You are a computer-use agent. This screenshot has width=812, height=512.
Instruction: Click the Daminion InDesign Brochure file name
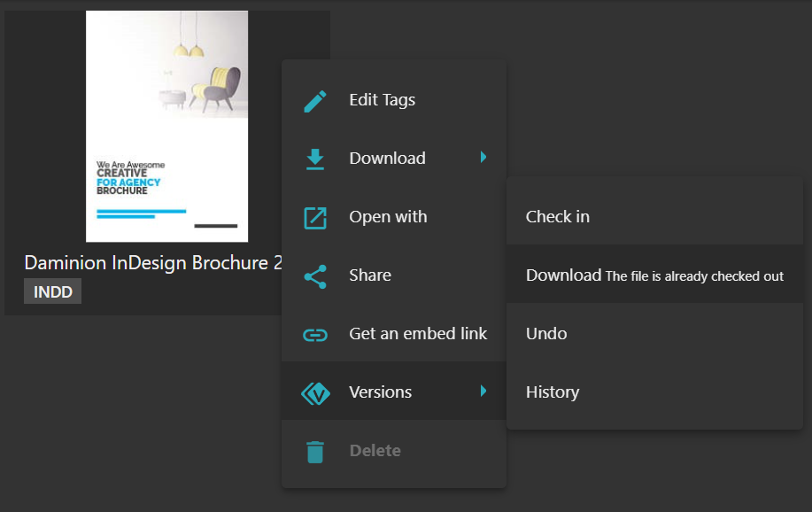pyautogui.click(x=152, y=263)
